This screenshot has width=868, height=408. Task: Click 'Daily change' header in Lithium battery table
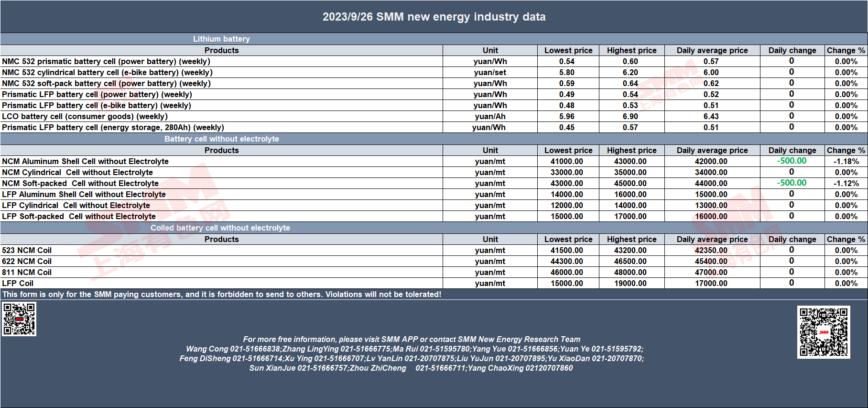pos(792,50)
